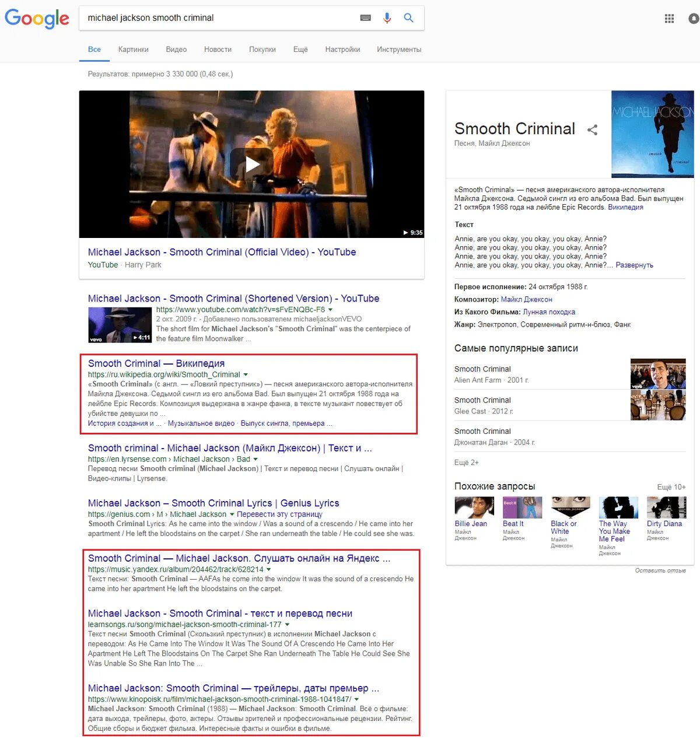Expand dropdown arrow next to learnsongs.ru URL
Image resolution: width=700 pixels, height=739 pixels.
[287, 625]
